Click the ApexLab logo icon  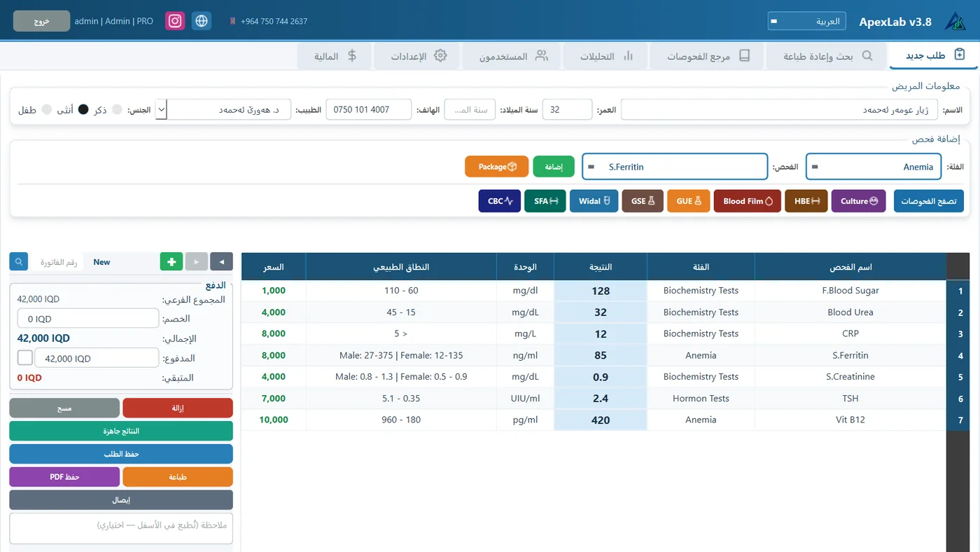[955, 22]
